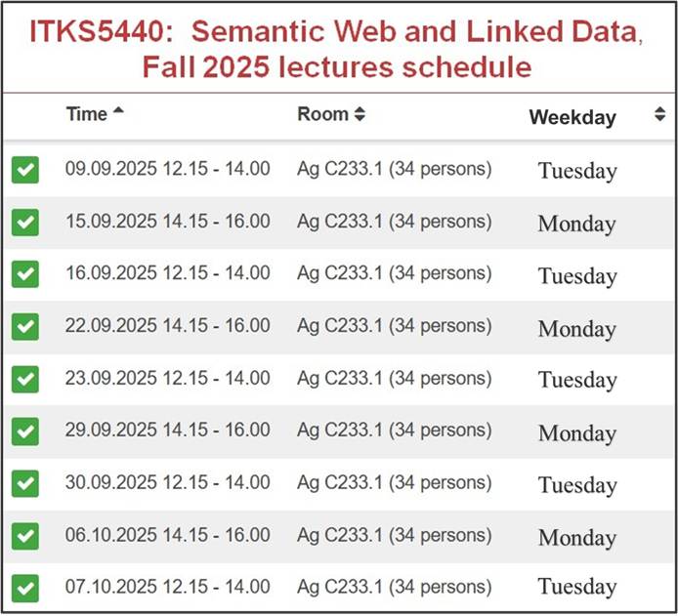Deselect the 06.10.2025 lecture checkbox
Screen dimensions: 678x616
click(x=25, y=536)
